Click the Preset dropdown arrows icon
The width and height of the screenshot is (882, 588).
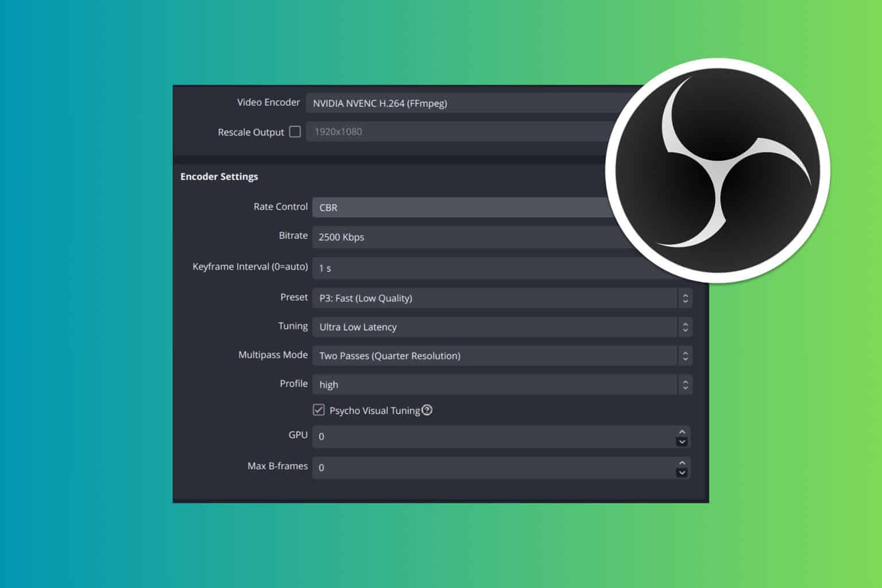pos(685,298)
